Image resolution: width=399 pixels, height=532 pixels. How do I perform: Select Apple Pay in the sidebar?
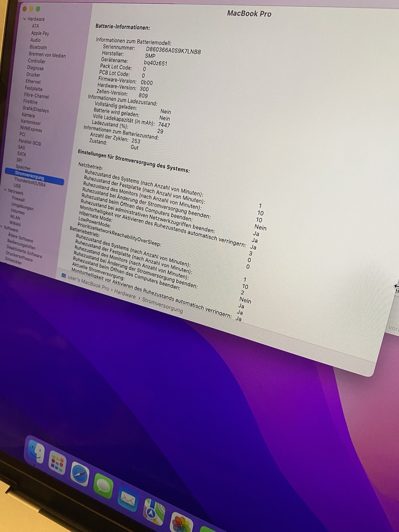(40, 33)
